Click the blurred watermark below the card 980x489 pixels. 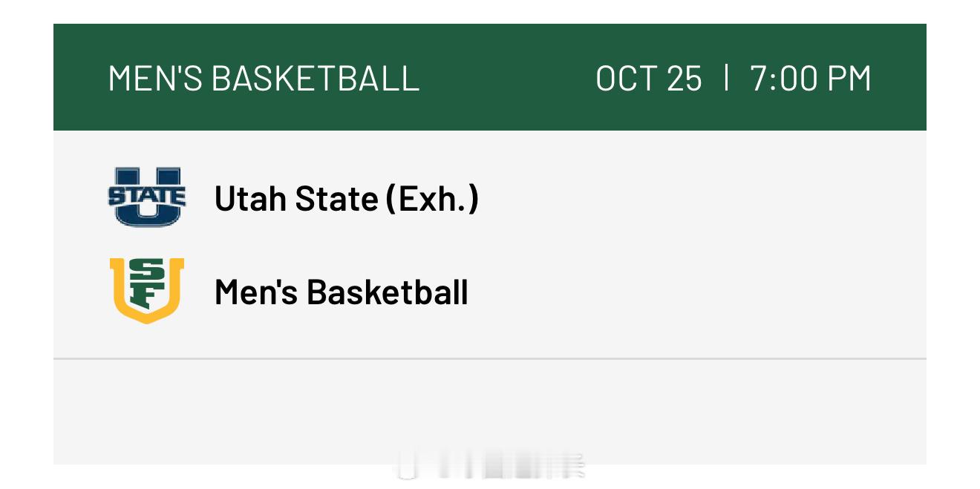pos(491,467)
